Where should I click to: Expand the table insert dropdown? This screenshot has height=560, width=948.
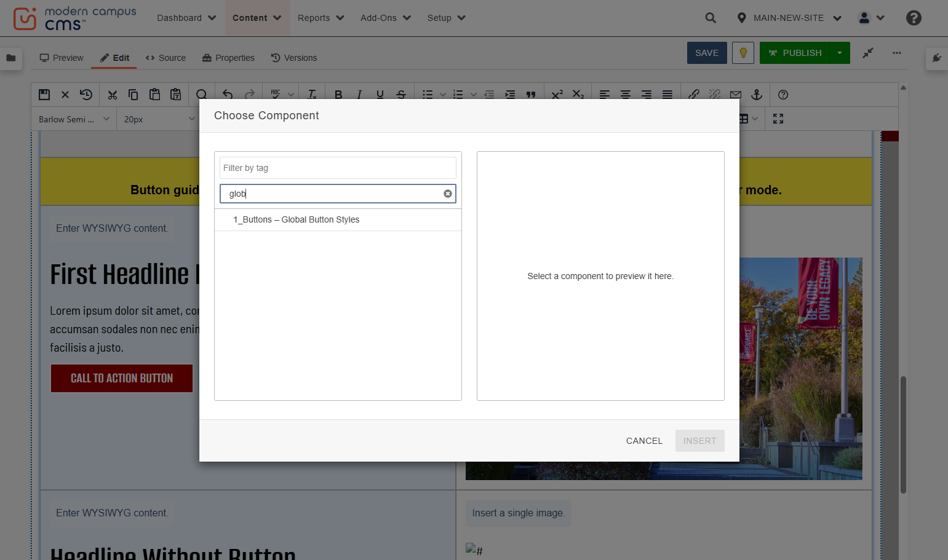click(755, 119)
